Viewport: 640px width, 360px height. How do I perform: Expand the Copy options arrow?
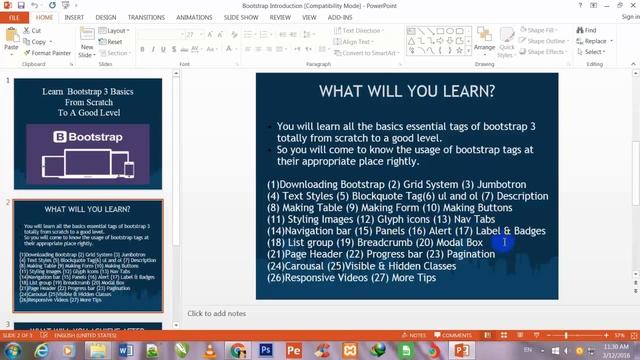pyautogui.click(x=51, y=42)
